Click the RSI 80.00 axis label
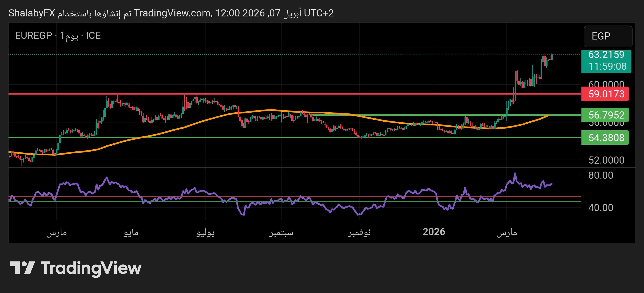 601,175
